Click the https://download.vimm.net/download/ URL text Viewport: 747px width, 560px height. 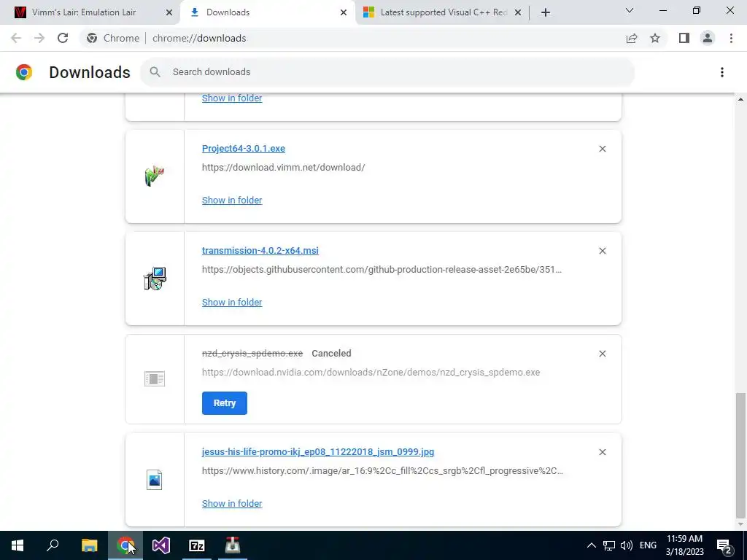point(284,168)
